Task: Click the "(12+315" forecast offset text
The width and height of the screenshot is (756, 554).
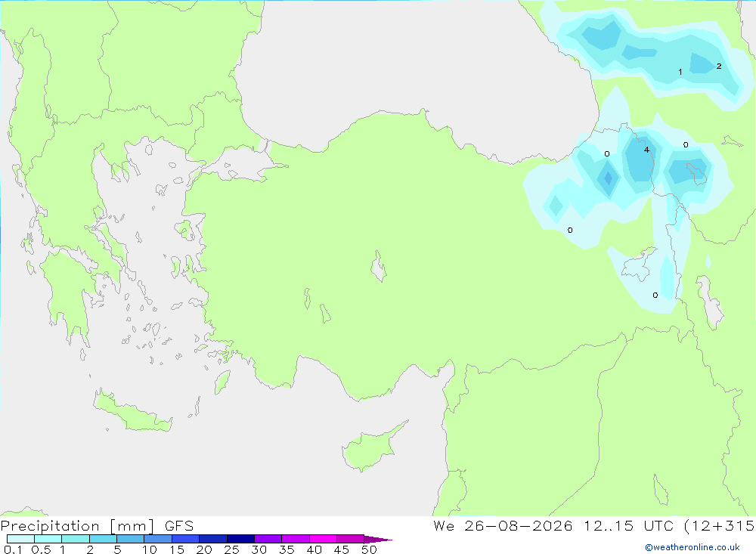Action: pyautogui.click(x=720, y=526)
